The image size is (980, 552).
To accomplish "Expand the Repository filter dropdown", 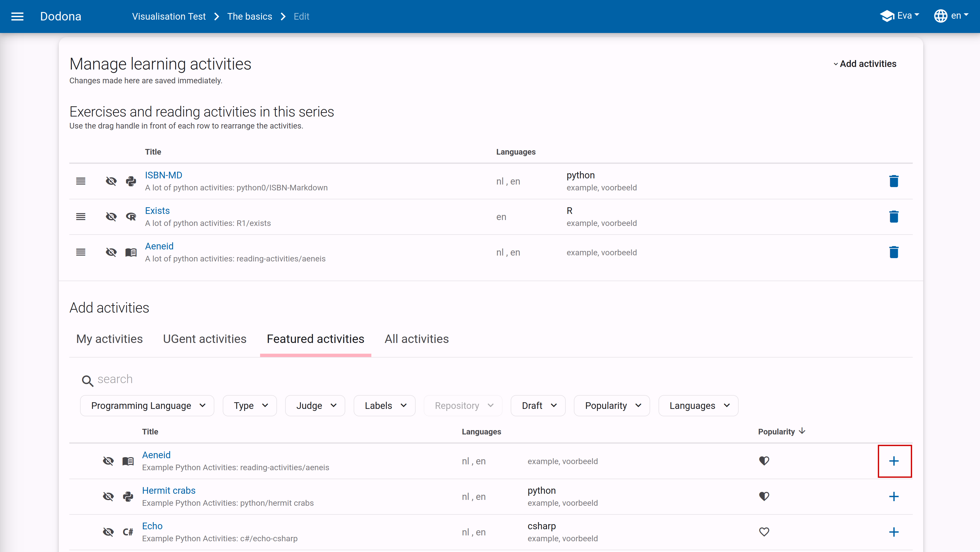I will point(463,406).
